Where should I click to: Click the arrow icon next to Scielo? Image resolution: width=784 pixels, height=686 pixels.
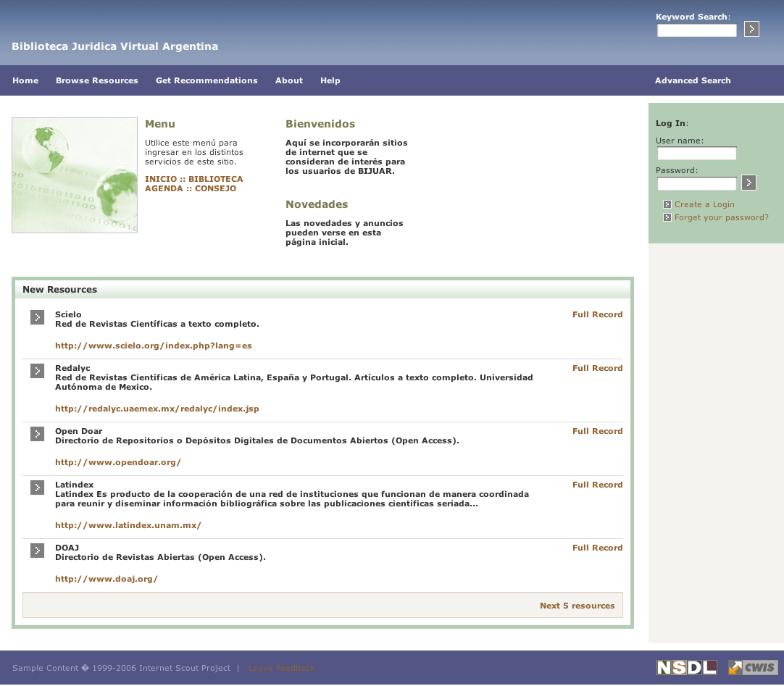click(x=38, y=317)
